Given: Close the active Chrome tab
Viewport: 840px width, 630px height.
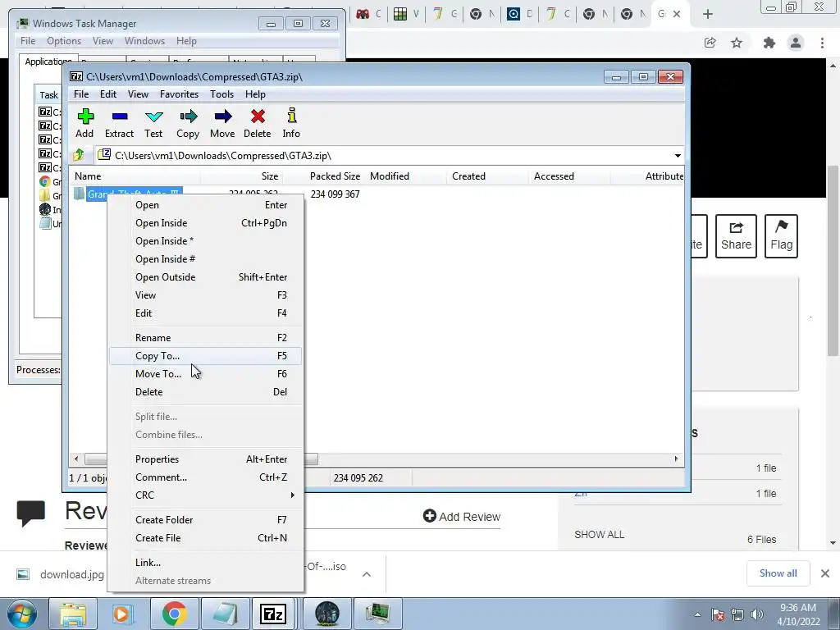Looking at the screenshot, I should click(677, 14).
